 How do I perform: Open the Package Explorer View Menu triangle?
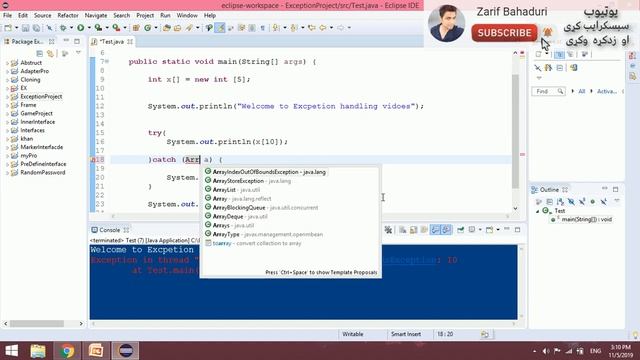coord(78,53)
